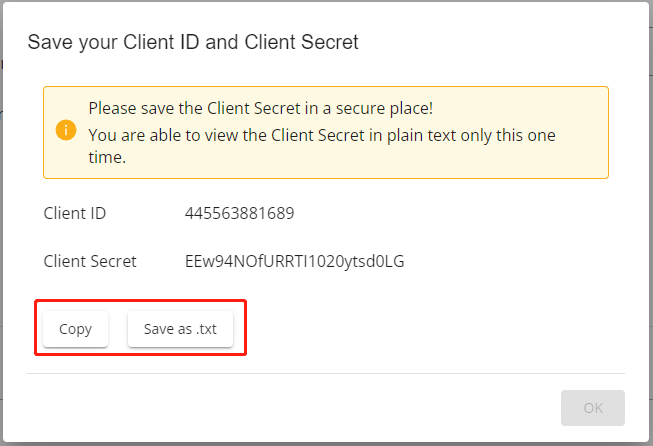Click the word "Save" in dialog title

(x=50, y=42)
